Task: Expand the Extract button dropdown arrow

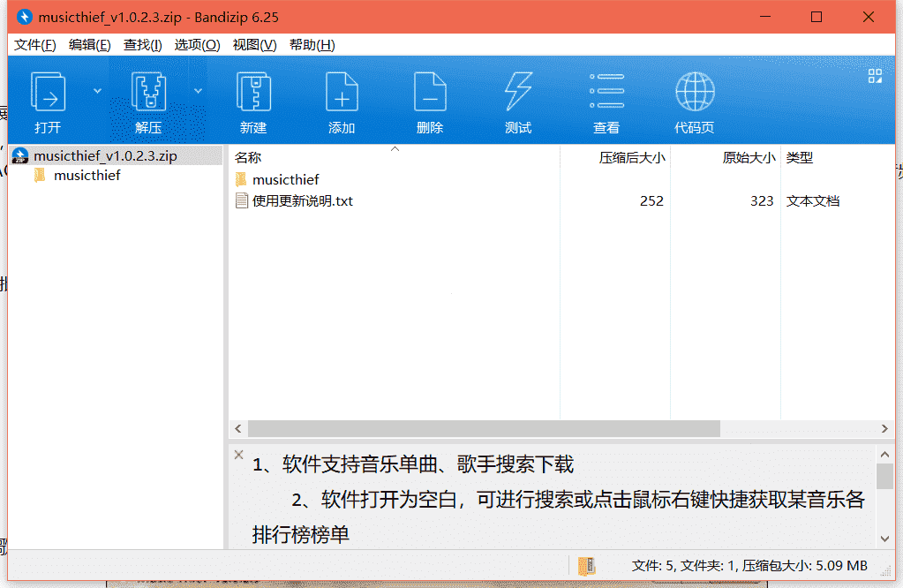Action: click(198, 91)
